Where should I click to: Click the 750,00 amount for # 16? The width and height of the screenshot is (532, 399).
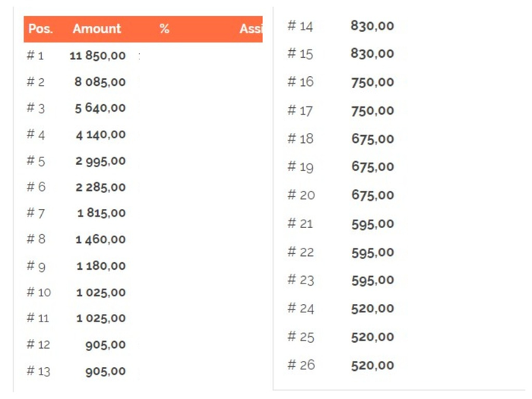pyautogui.click(x=372, y=82)
